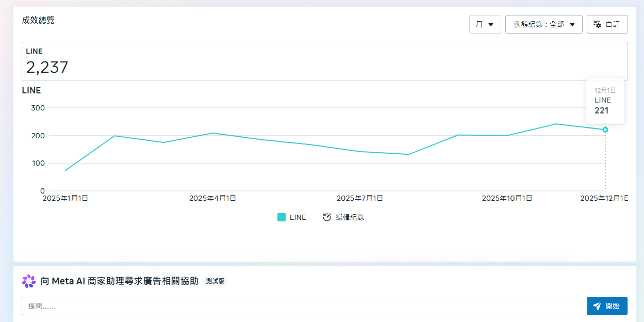Select the LINE metric card showing 2,237
The height and width of the screenshot is (322, 644).
(x=325, y=61)
